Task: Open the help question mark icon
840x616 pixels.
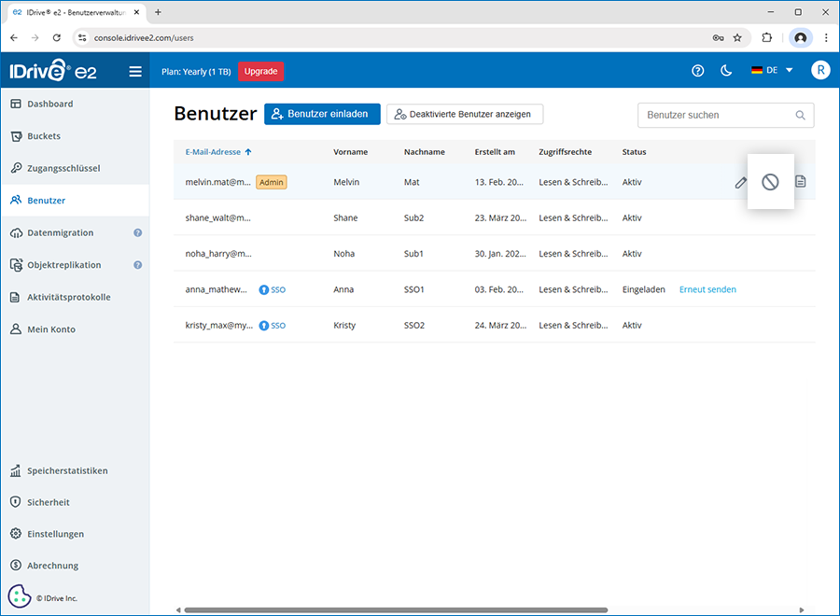Action: [697, 71]
